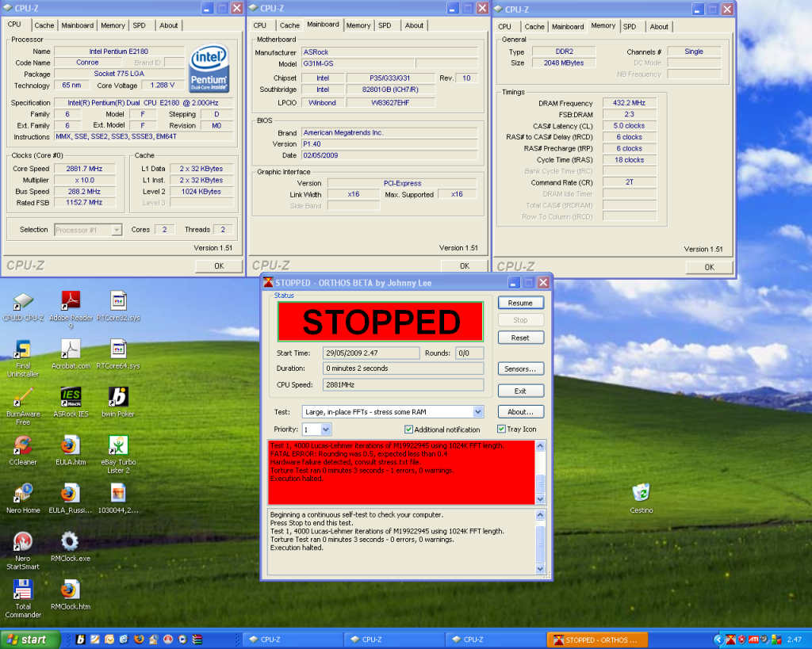This screenshot has width=812, height=649.
Task: Select Mainboard tab in the Memory CPU-Z window
Action: [568, 26]
